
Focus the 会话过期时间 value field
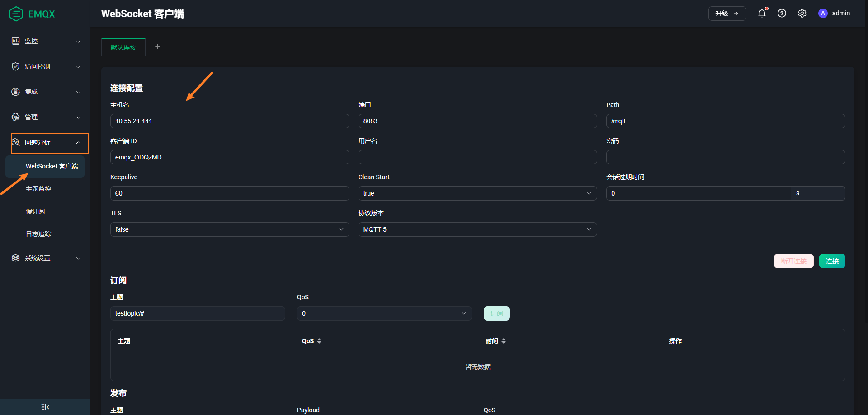click(x=698, y=193)
